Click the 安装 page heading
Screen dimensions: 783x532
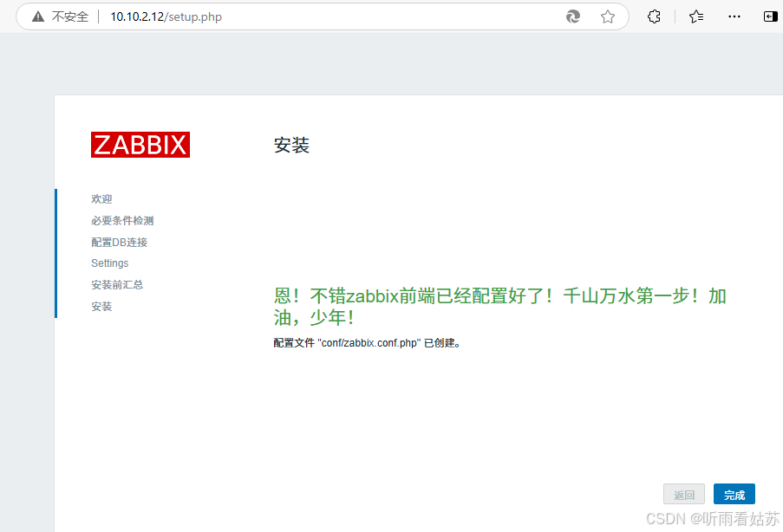click(291, 146)
